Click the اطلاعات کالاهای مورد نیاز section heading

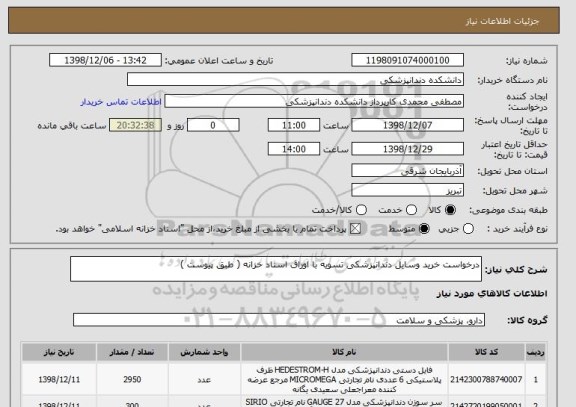tap(492, 293)
